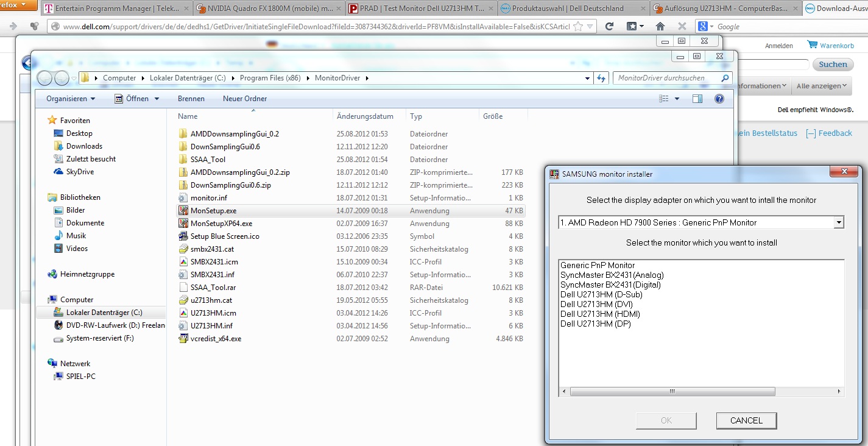Select SMBX2431.icm ICC profile icon
The width and height of the screenshot is (868, 446).
pyautogui.click(x=183, y=262)
